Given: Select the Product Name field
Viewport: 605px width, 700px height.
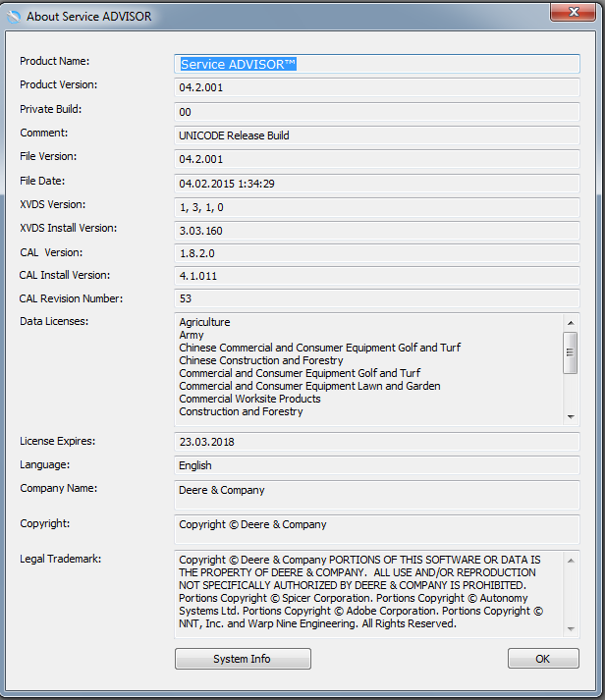Looking at the screenshot, I should (x=377, y=64).
